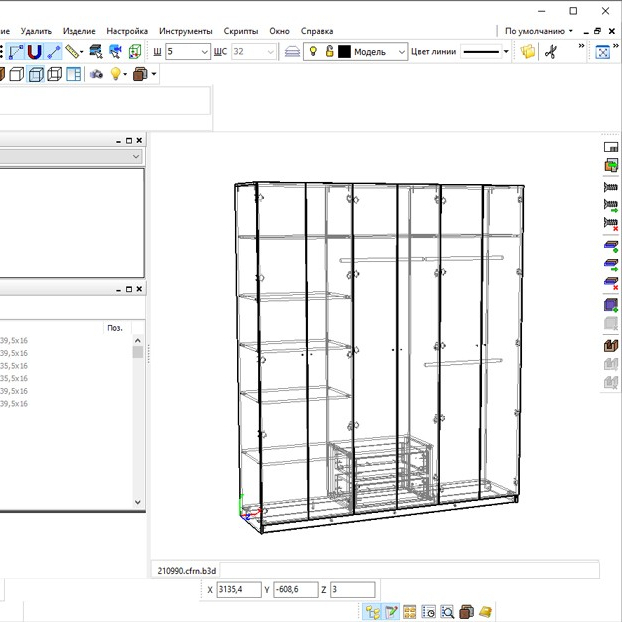Open the ШС value 32 combo box
Image resolution: width=622 pixels, height=622 pixels.
[x=253, y=52]
